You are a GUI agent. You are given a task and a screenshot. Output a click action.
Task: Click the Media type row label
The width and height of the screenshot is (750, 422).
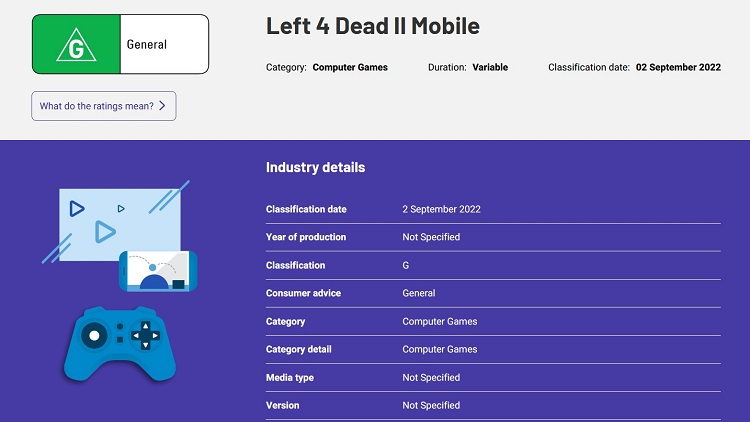pos(290,377)
